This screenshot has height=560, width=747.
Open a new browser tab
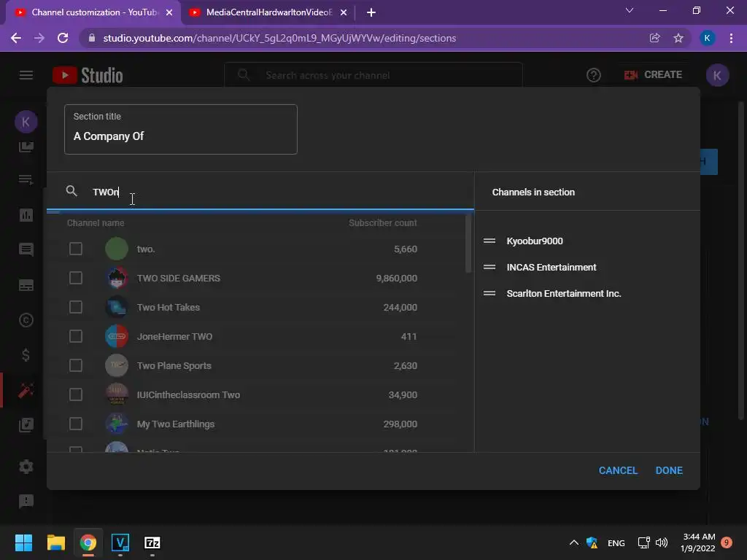371,12
